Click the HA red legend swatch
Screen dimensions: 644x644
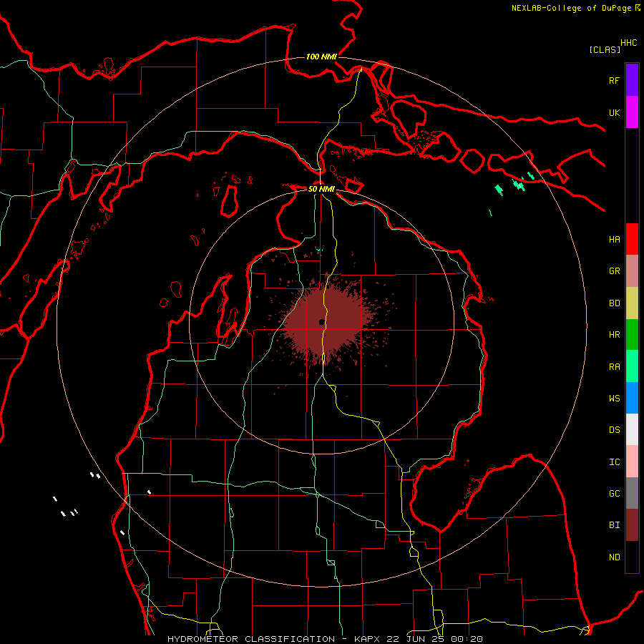(x=632, y=239)
